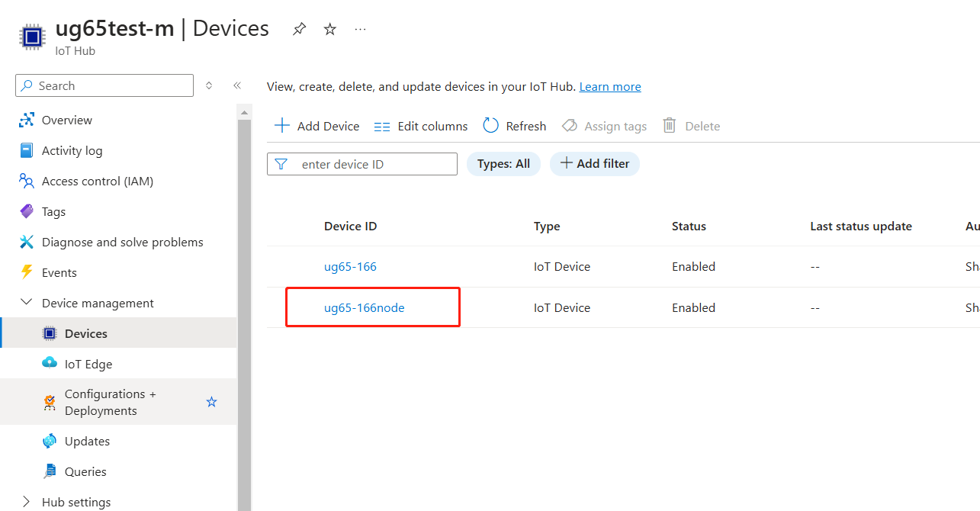The width and height of the screenshot is (980, 511).
Task: Open device ug65-166
Action: click(350, 267)
